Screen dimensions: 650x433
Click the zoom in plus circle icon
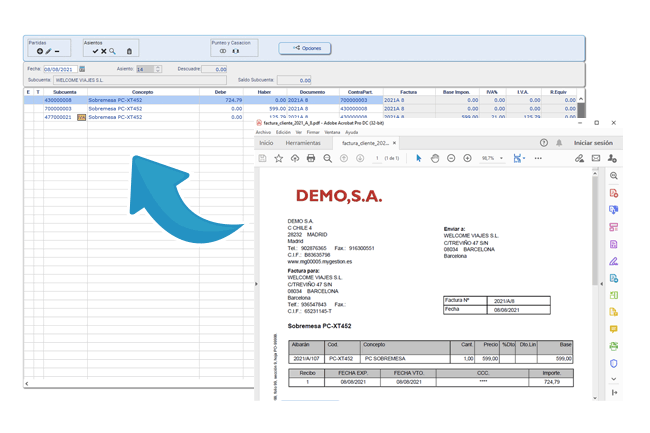click(x=467, y=158)
